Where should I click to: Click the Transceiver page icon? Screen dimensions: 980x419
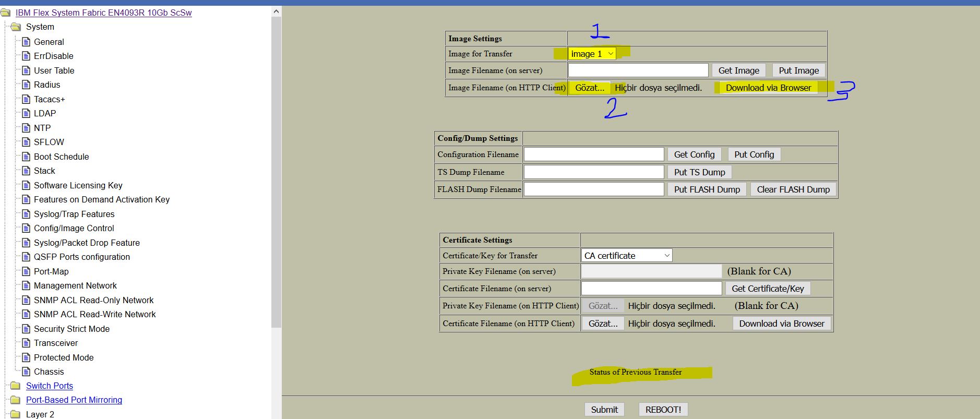point(26,343)
